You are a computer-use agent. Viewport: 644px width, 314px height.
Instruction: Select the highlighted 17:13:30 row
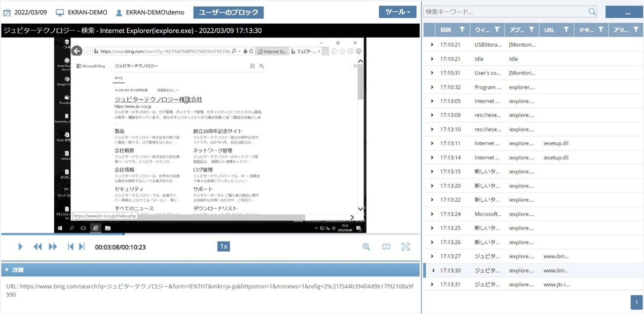click(533, 271)
